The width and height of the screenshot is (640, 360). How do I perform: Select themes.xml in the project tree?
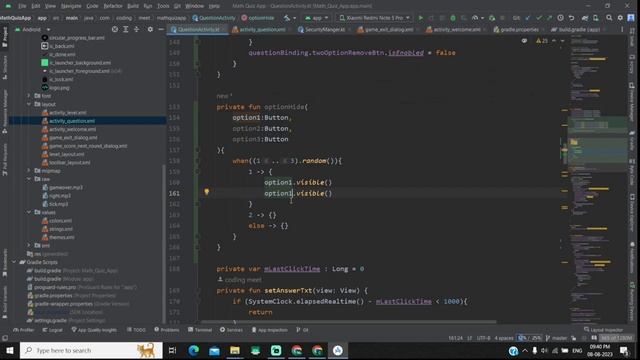(x=62, y=237)
